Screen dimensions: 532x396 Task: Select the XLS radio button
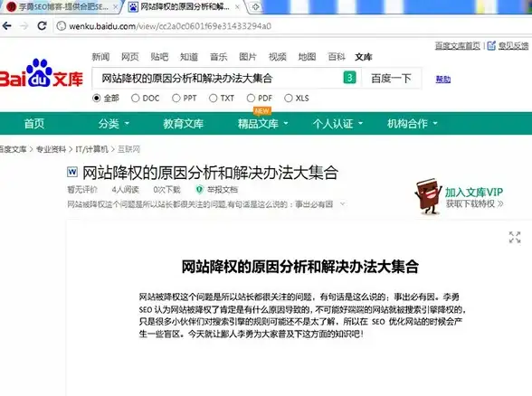point(289,99)
